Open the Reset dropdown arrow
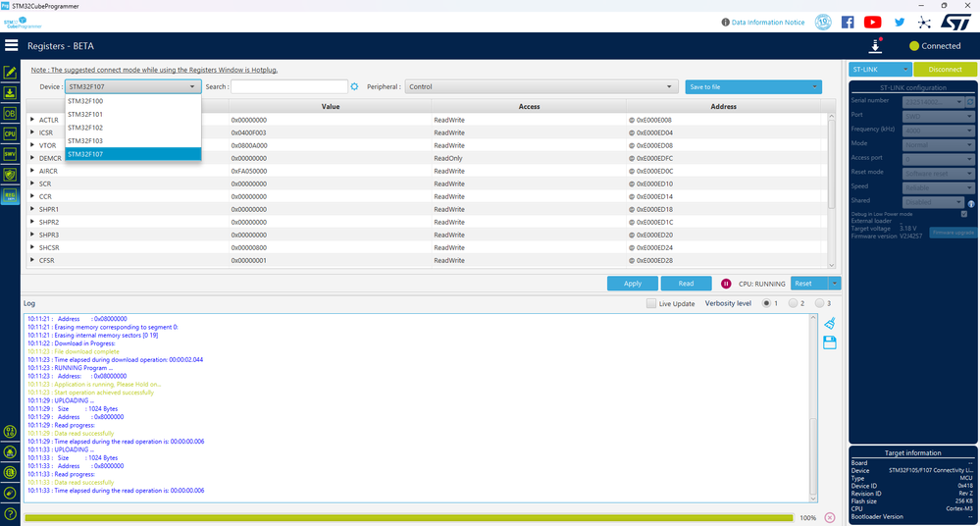The height and width of the screenshot is (526, 980). [835, 284]
